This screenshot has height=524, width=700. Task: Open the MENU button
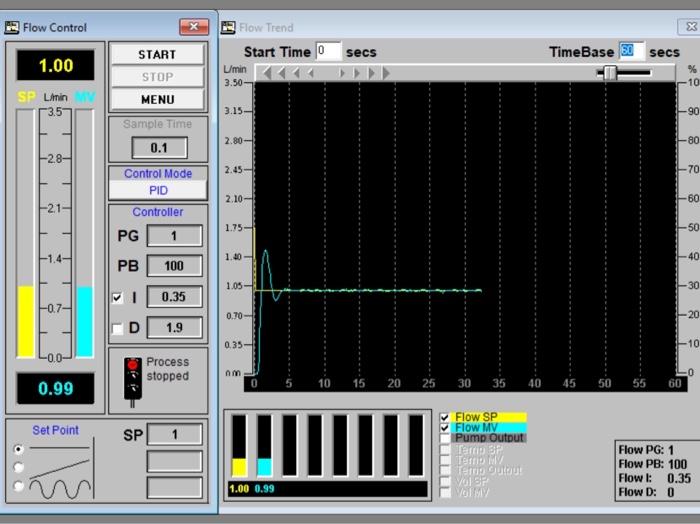(157, 99)
